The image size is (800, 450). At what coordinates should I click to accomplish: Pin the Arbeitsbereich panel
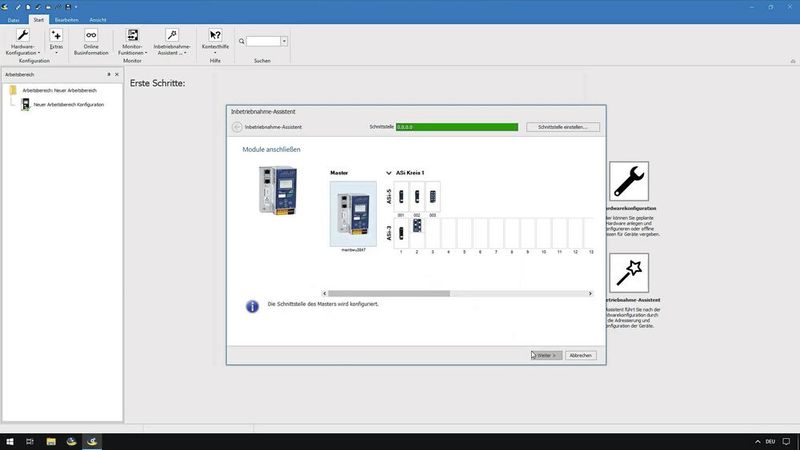pyautogui.click(x=109, y=74)
